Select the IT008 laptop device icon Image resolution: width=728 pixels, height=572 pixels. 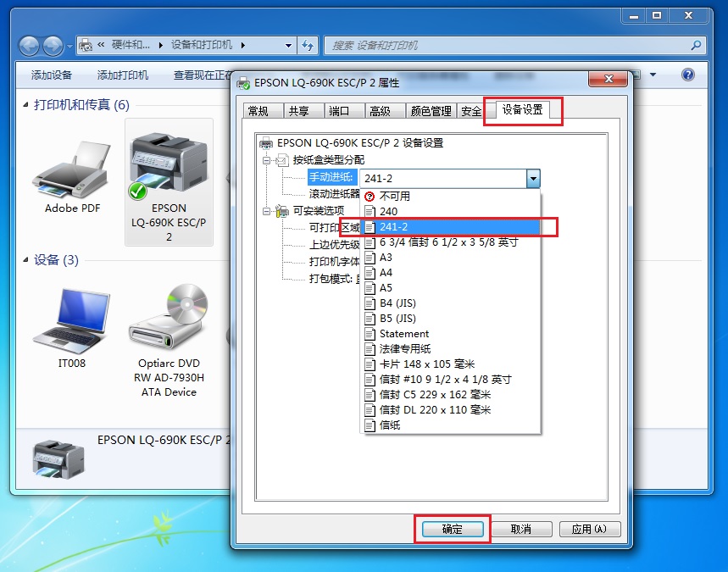tap(72, 321)
